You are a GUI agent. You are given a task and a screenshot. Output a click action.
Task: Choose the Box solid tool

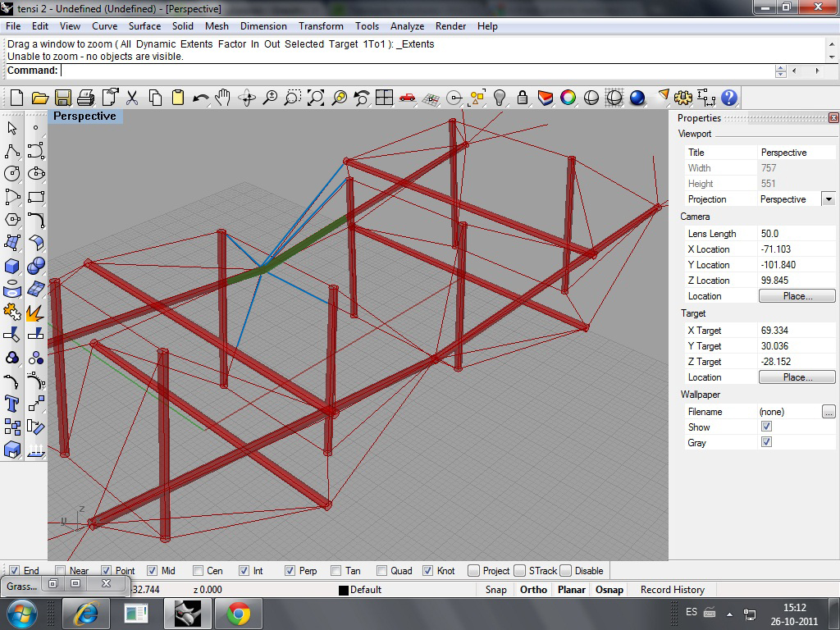[12, 266]
